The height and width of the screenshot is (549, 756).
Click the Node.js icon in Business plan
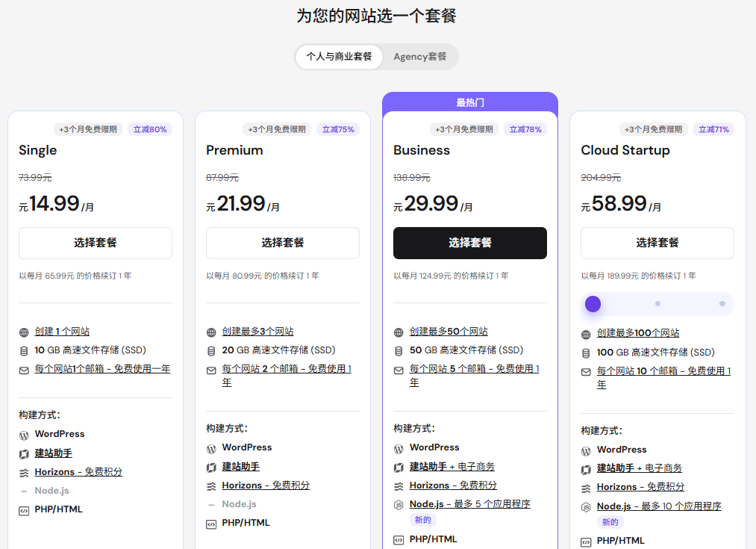[x=399, y=505]
